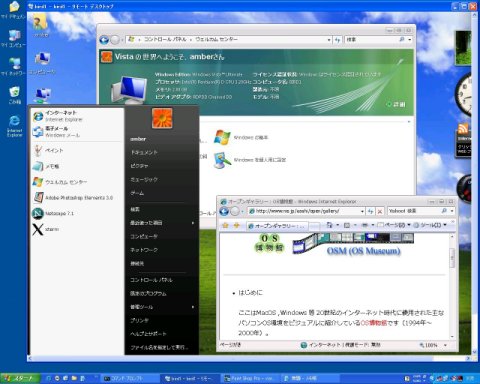Screen dimensions: 480x384
Task: Click the red OS博物館 link
Action: 374,323
